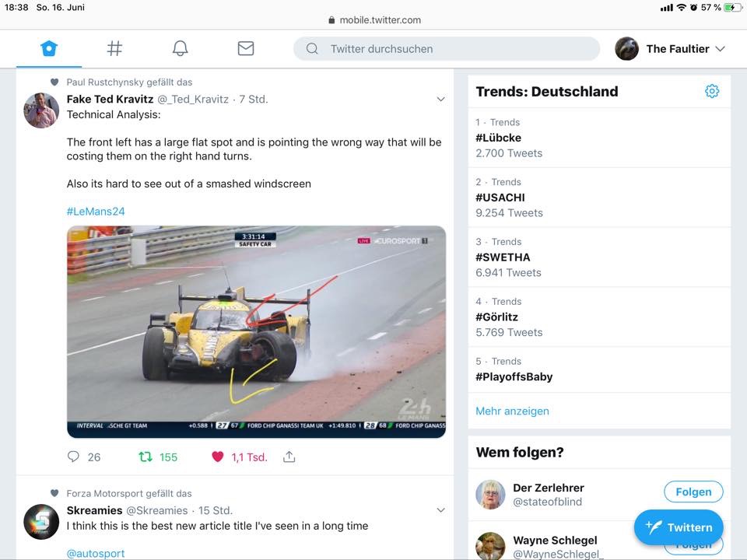Compose tweet with Twittern button
747x560 pixels.
[679, 527]
